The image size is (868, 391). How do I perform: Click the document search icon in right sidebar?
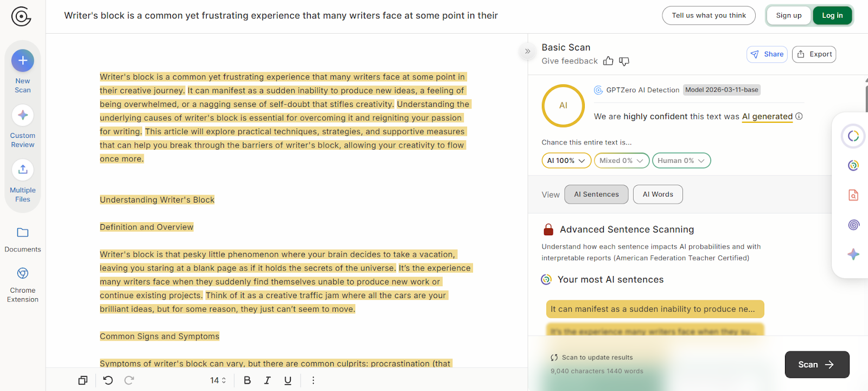pyautogui.click(x=853, y=195)
